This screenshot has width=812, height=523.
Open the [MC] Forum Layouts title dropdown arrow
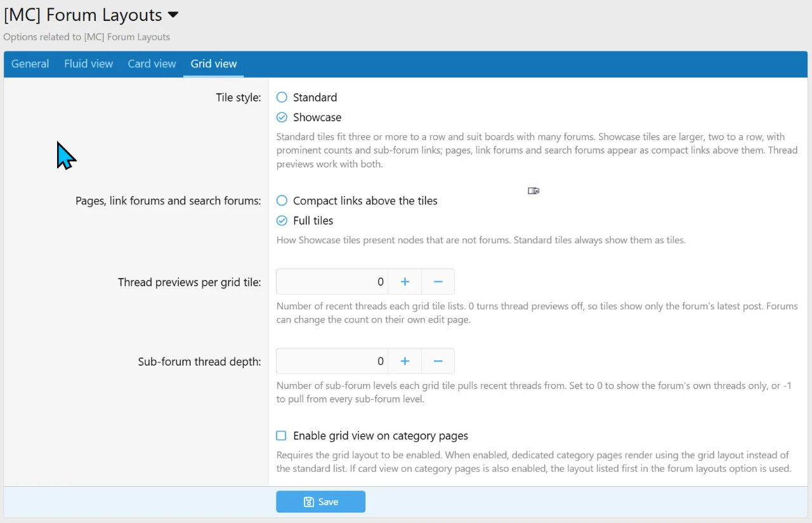pos(173,15)
